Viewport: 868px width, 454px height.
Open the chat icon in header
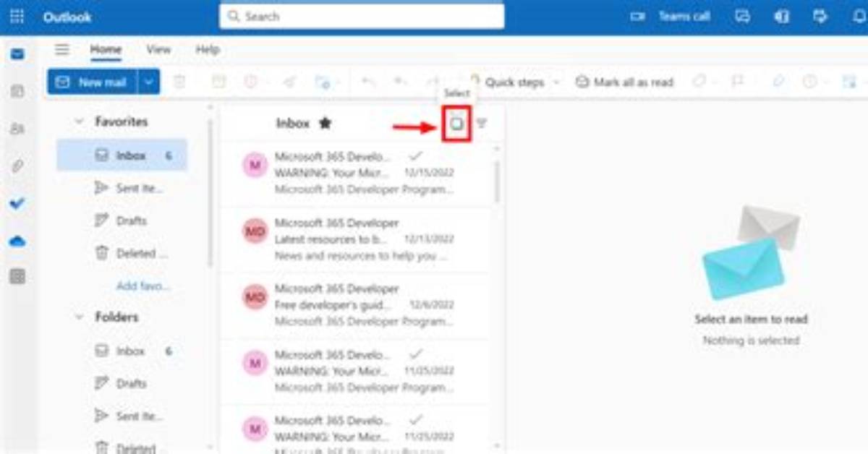[x=742, y=17]
